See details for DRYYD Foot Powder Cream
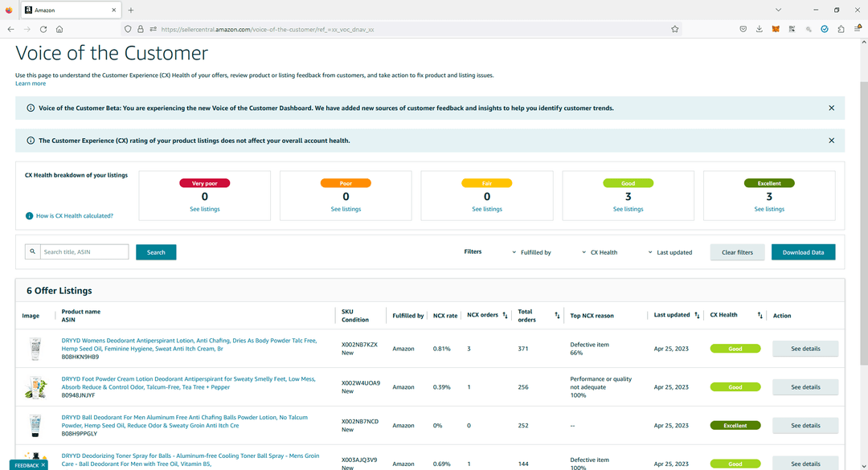The image size is (868, 470). (805, 387)
